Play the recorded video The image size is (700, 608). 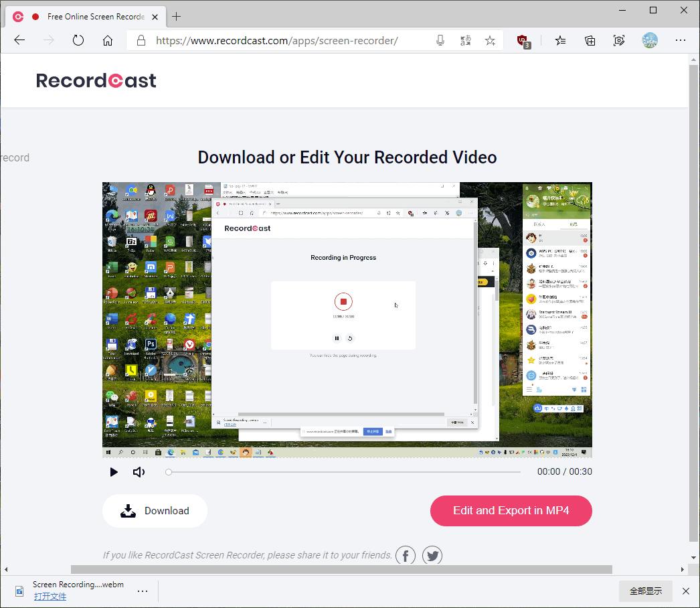click(113, 472)
